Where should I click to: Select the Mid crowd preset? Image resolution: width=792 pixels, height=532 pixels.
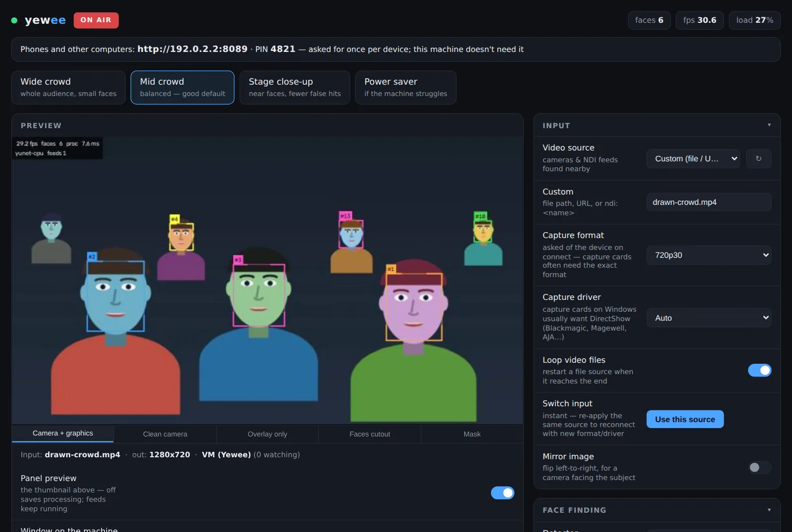[182, 87]
